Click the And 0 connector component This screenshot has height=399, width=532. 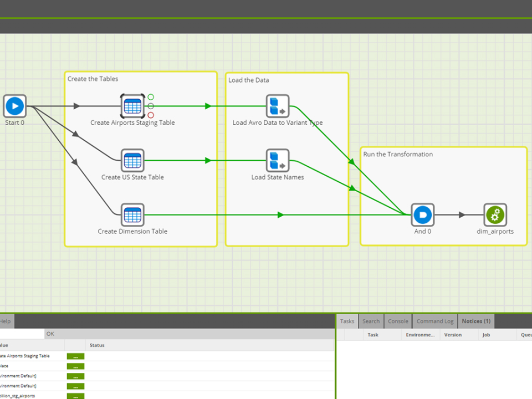pos(422,215)
